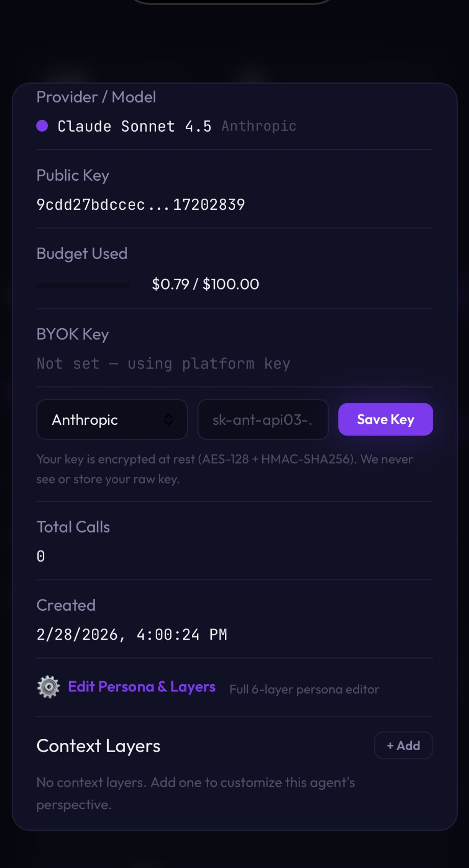
Task: Click the Context Layers heading
Action: click(x=98, y=746)
